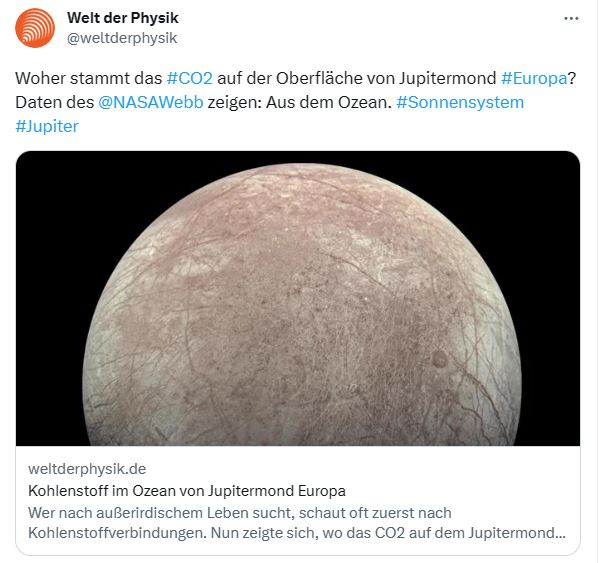
Task: Click the weltderphysik.de domain in card
Action: (87, 469)
